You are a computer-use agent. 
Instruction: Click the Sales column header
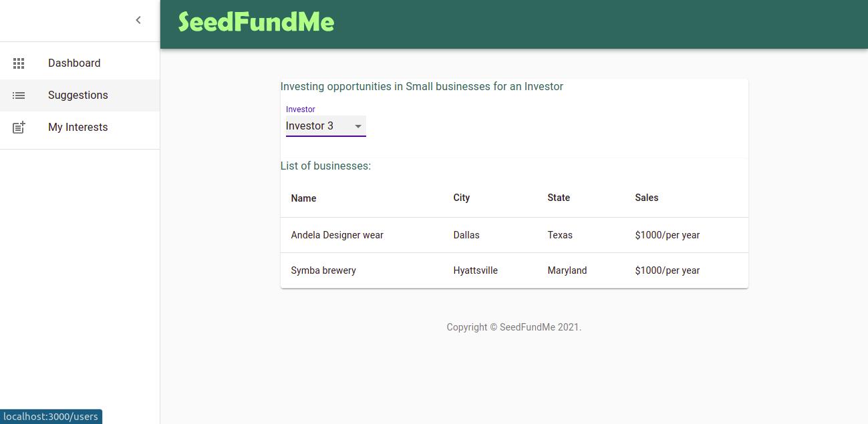tap(646, 198)
